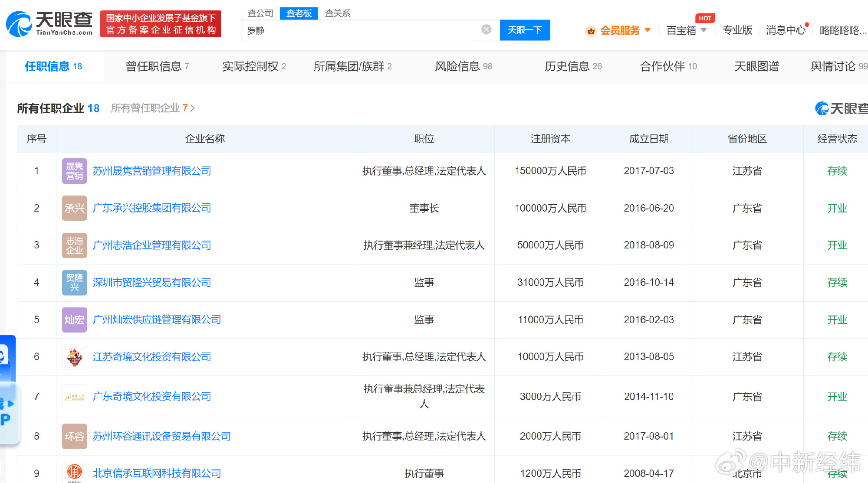Open company logo for 深圳市贸隆兴贸易有限公司

tap(75, 283)
